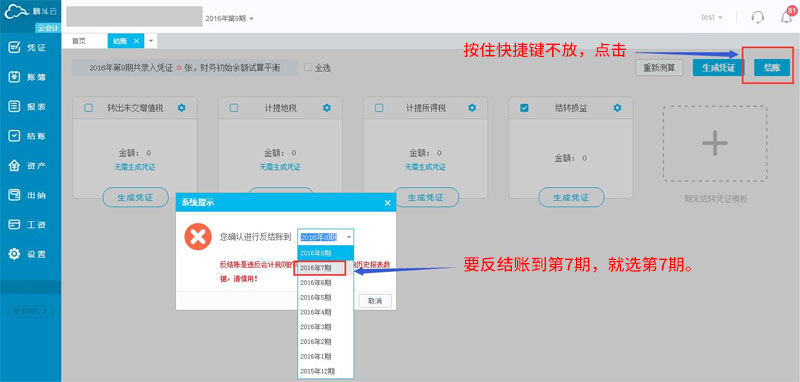This screenshot has width=800, height=382.
Task: Switch to the 结账 tab
Action: click(x=120, y=41)
